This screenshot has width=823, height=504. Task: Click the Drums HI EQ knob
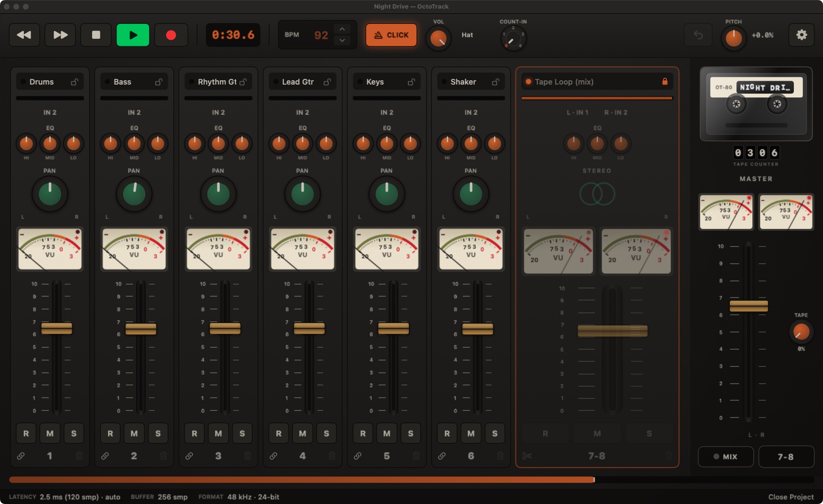point(26,143)
